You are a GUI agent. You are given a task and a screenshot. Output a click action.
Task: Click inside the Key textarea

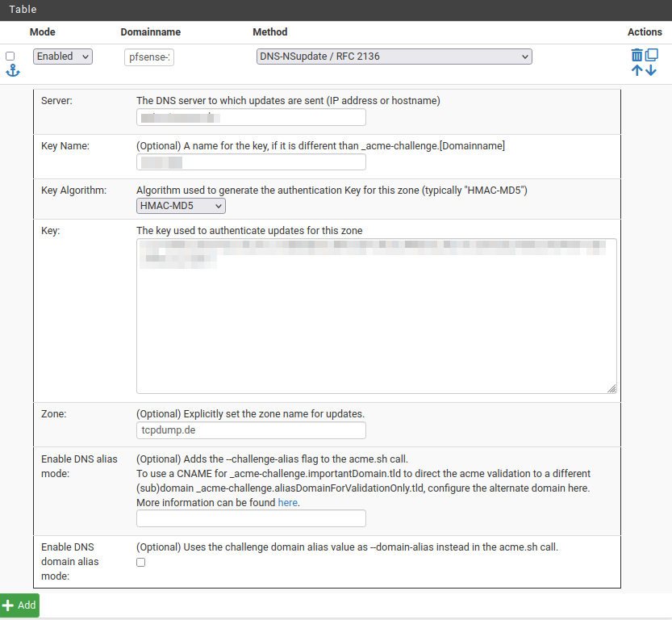[376, 323]
